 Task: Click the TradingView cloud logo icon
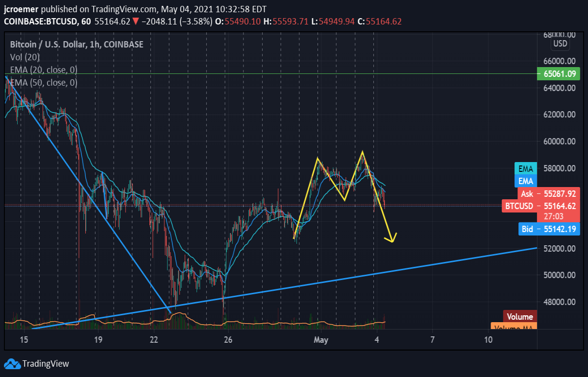pos(12,363)
